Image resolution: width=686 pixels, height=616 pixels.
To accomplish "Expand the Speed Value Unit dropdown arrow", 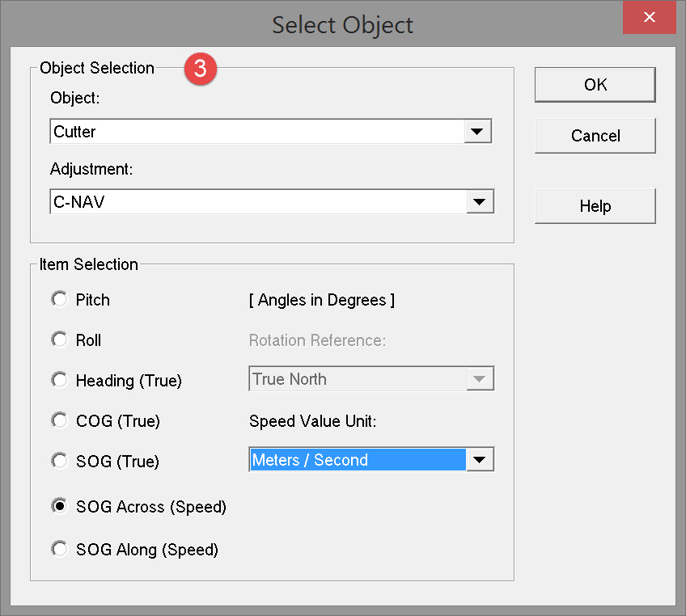I will coord(480,460).
